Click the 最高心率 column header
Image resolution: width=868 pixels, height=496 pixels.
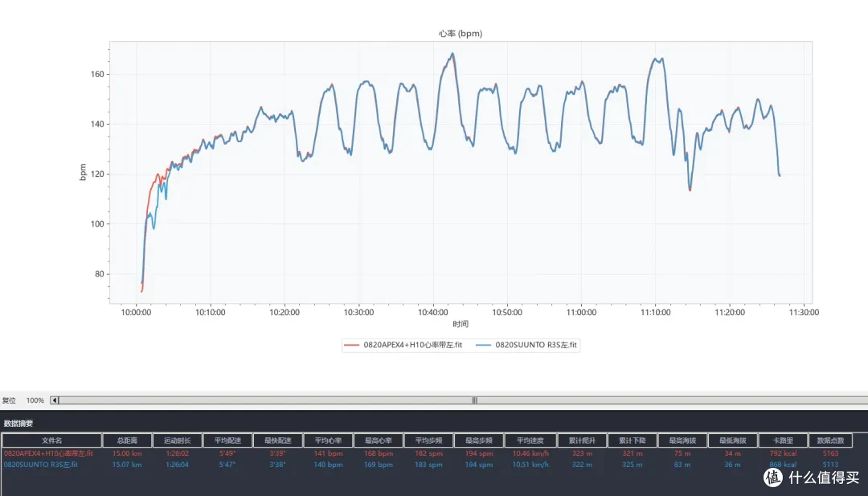[379, 441]
